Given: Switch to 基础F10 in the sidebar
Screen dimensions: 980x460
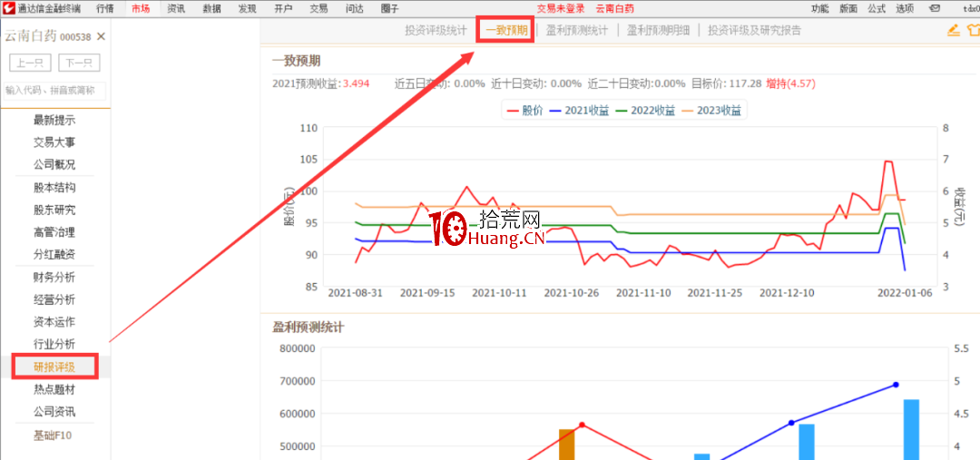Looking at the screenshot, I should (x=53, y=436).
